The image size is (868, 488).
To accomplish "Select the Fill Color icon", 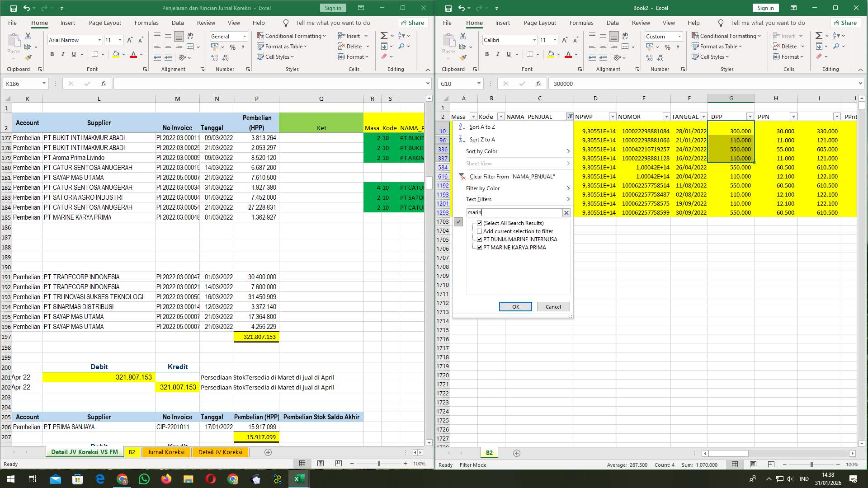I will (552, 54).
